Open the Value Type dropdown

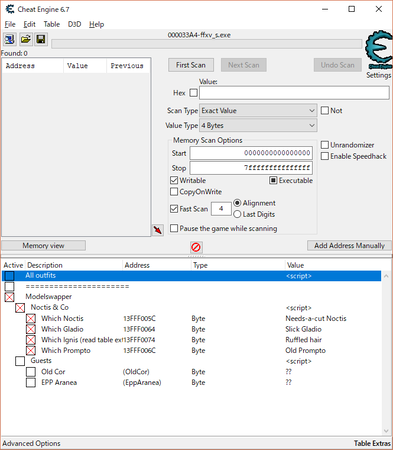coord(258,125)
